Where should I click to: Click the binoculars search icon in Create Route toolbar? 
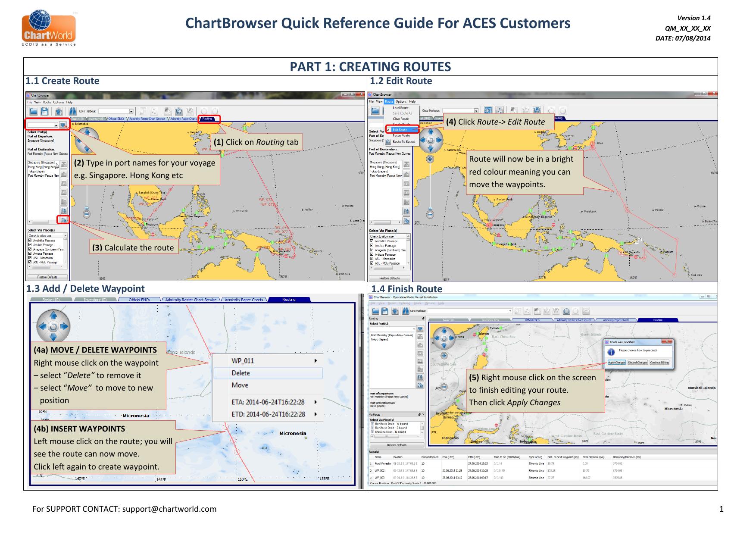(x=72, y=111)
